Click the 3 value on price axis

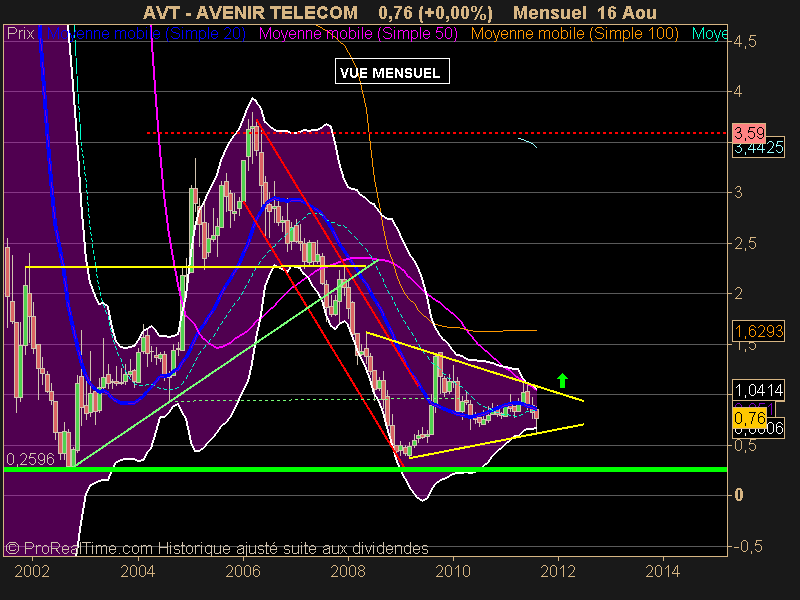[738, 193]
